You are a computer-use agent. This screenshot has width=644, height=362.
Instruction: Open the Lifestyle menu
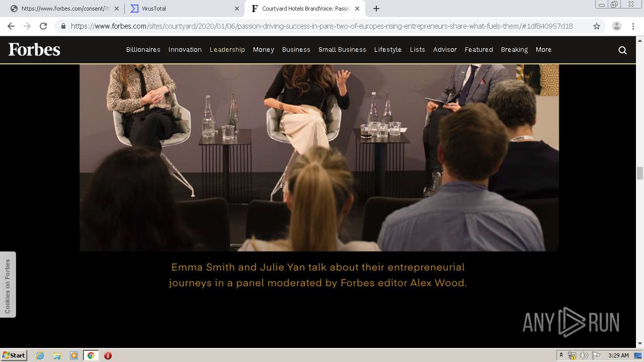click(388, 50)
